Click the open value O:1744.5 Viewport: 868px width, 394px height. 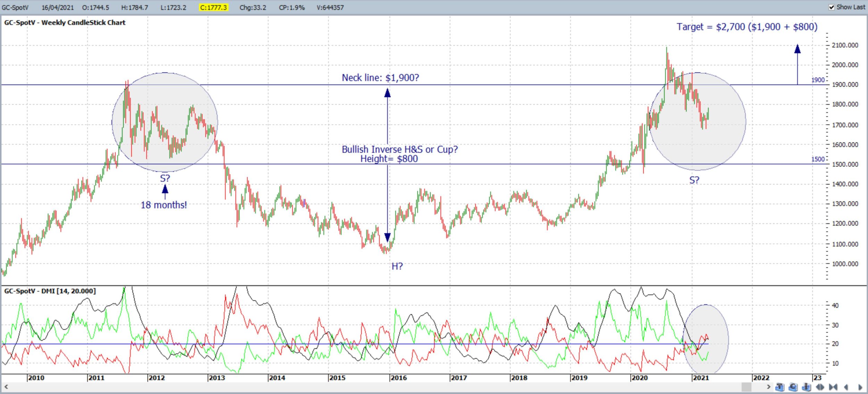pyautogui.click(x=95, y=7)
